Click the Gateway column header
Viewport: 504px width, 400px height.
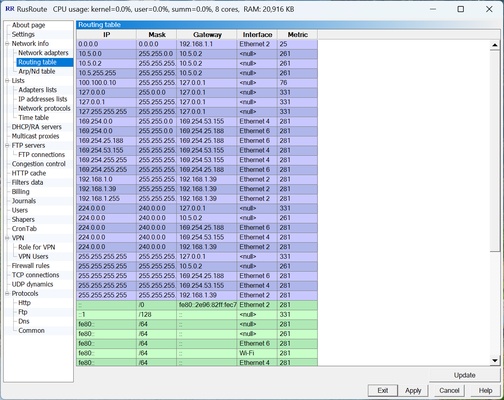click(207, 35)
